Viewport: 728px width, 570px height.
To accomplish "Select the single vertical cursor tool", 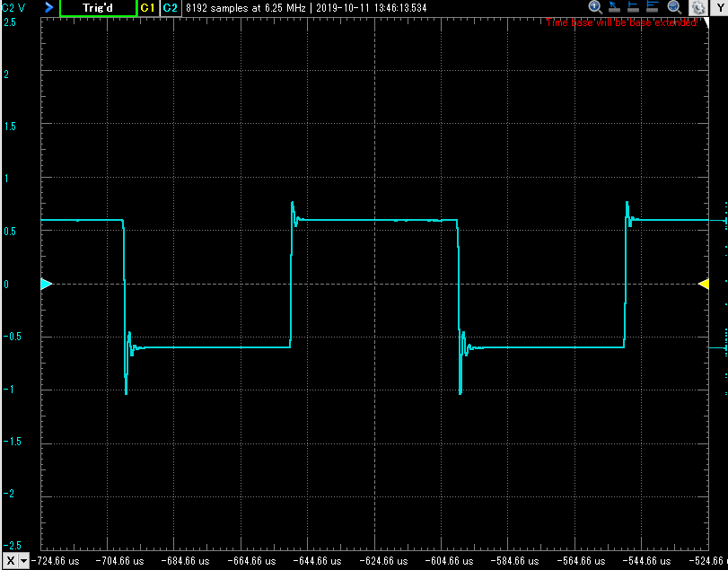I will tap(633, 7).
